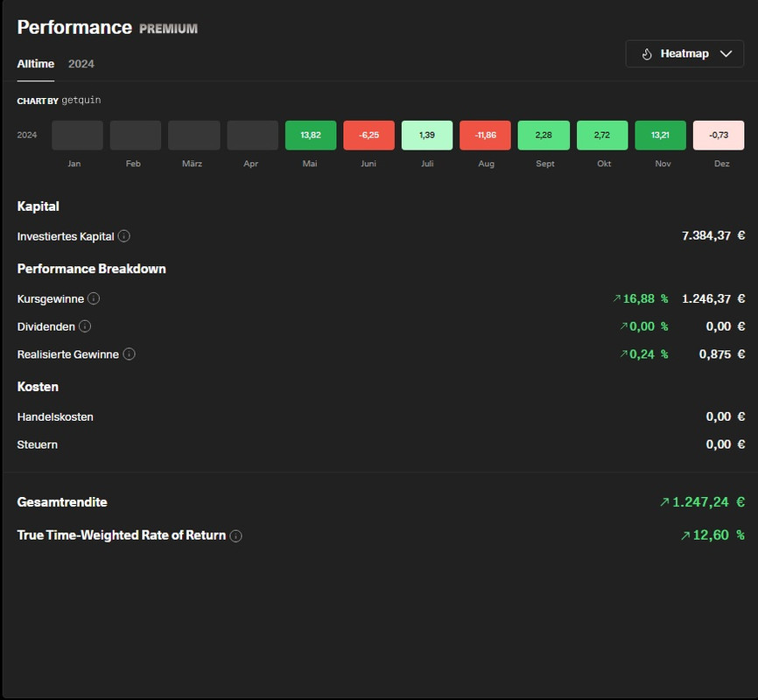Click the Dividenden percentage 0,00 %
The image size is (758, 700).
644,326
